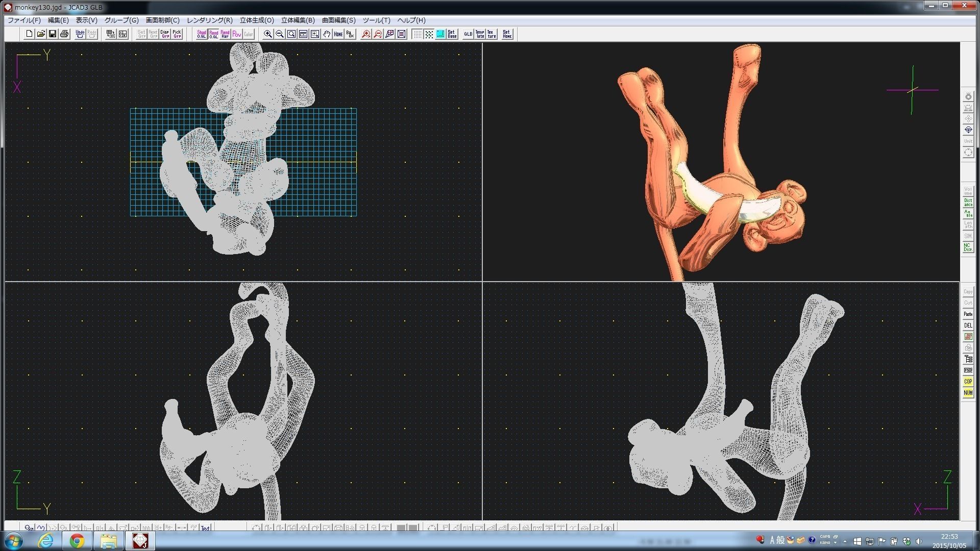
Task: Launch Internet Explorer from taskbar
Action: tap(46, 541)
